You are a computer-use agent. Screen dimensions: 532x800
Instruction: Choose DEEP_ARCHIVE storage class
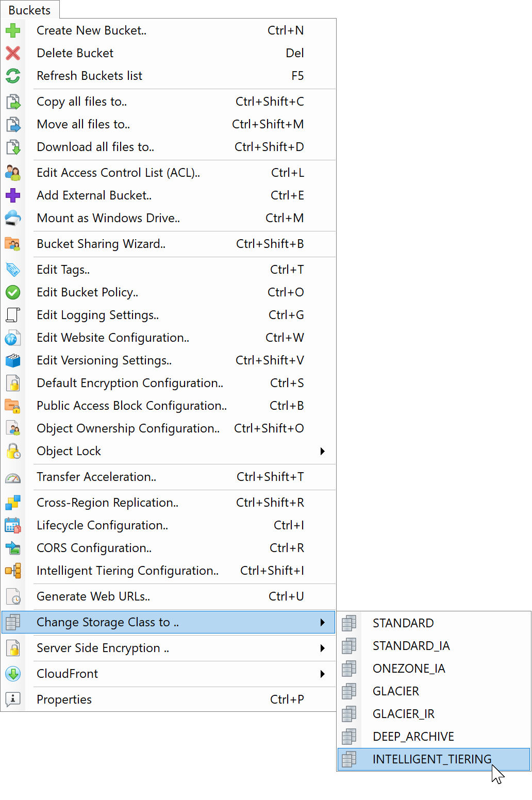(434, 737)
